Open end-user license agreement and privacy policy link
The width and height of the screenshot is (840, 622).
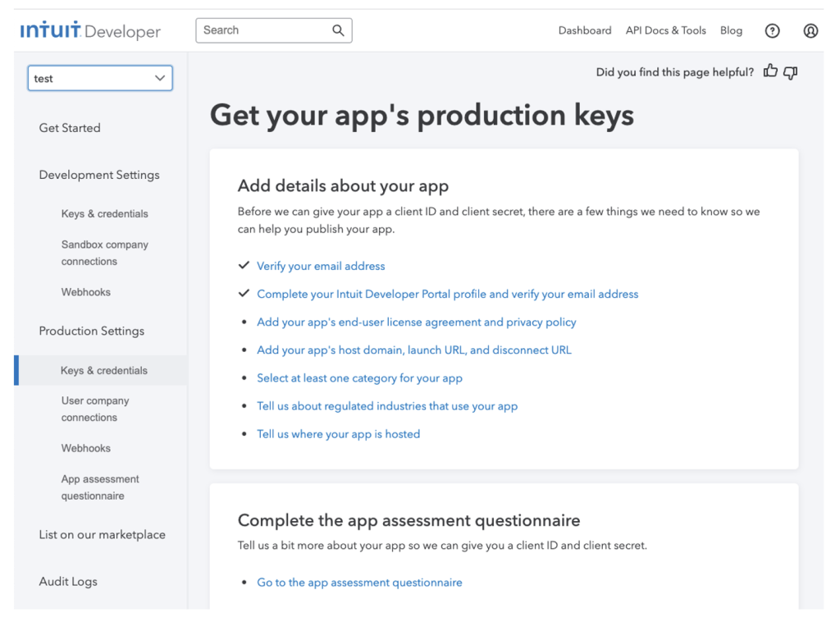point(417,322)
